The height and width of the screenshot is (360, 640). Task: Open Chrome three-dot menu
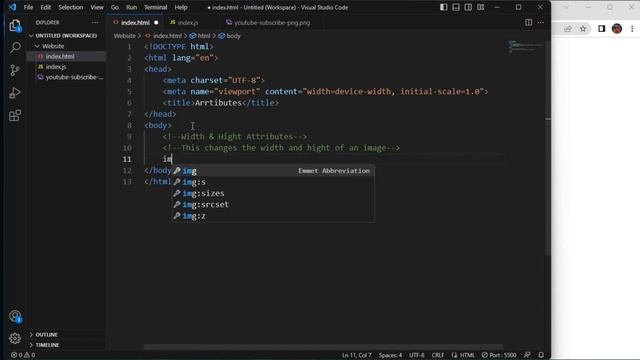632,29
